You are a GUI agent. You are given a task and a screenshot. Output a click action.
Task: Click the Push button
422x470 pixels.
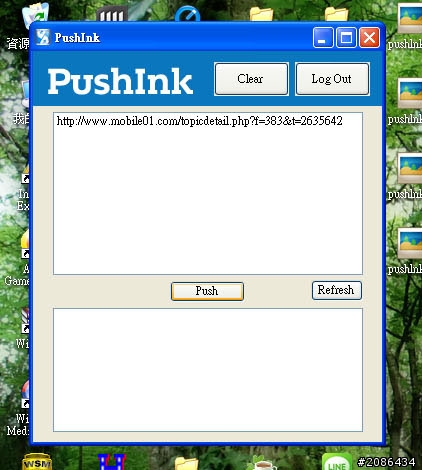(x=207, y=291)
